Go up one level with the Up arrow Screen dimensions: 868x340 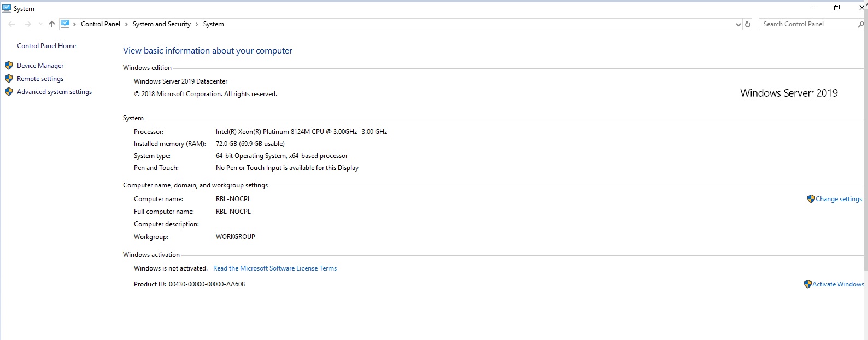coord(52,24)
